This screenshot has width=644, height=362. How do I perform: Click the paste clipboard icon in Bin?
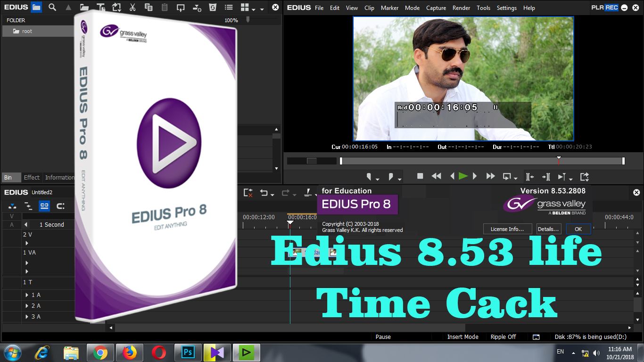165,7
